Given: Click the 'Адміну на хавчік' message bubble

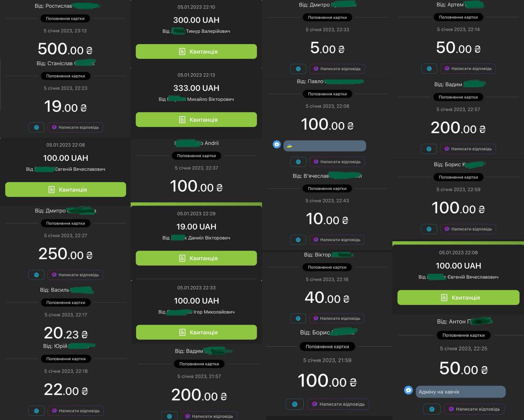Looking at the screenshot, I should 461,392.
